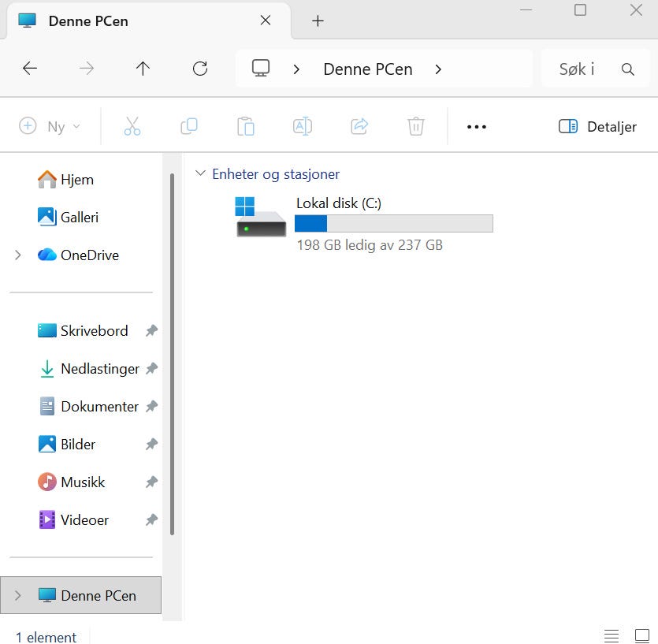Switch to large icons view
658x644 pixels.
pos(642,636)
